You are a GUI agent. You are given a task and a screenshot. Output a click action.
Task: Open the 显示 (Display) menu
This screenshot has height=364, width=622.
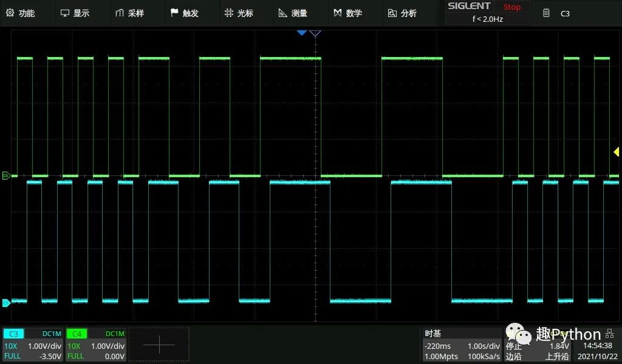[75, 13]
